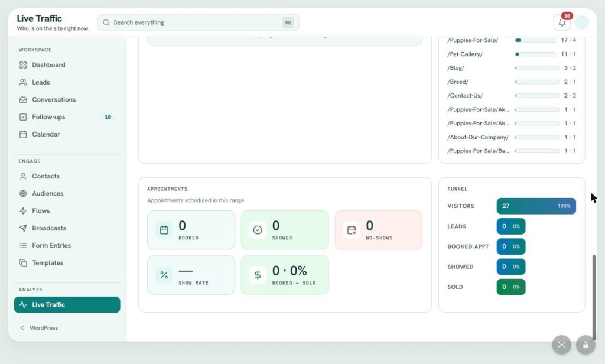Open Dashboard grid icon in sidebar
Image resolution: width=605 pixels, height=364 pixels.
tap(23, 65)
